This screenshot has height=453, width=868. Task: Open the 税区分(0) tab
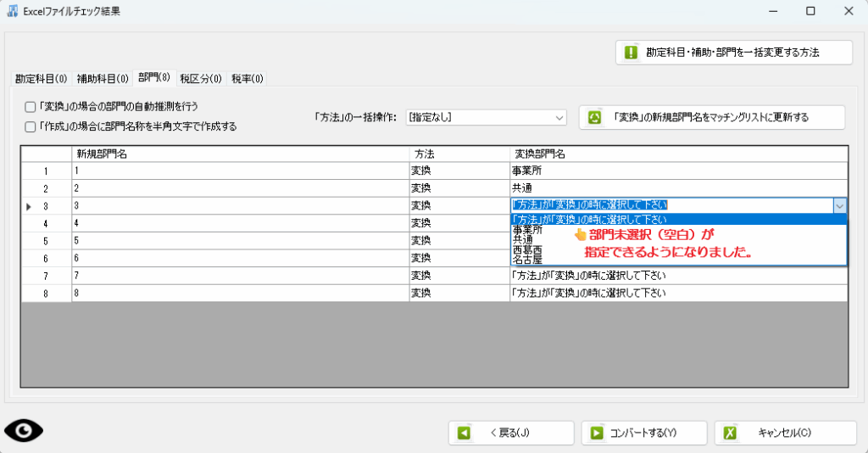(x=201, y=79)
